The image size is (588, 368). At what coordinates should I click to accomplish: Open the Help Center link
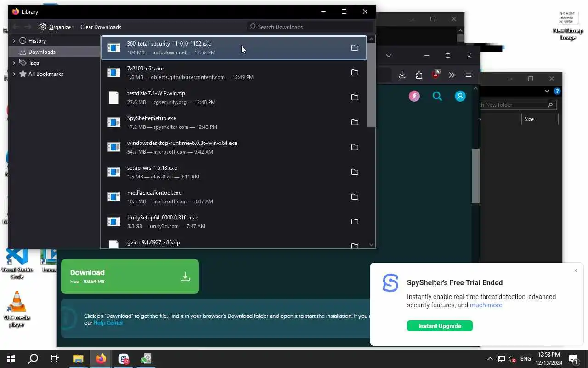(x=108, y=323)
